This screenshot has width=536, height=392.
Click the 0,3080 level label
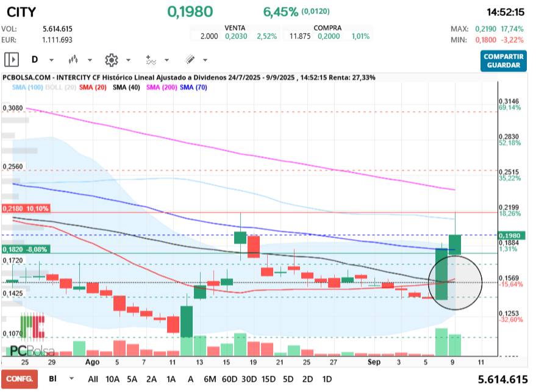click(13, 108)
